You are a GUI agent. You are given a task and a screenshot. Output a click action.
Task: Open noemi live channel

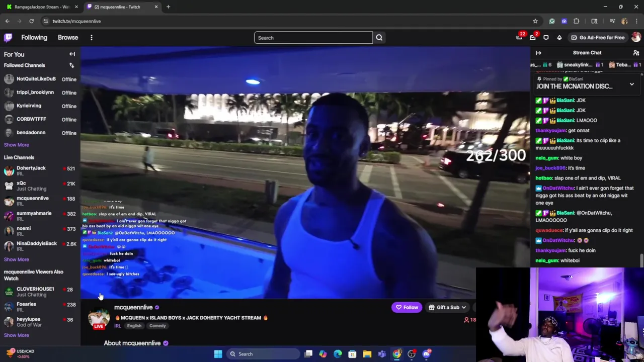pos(40,231)
